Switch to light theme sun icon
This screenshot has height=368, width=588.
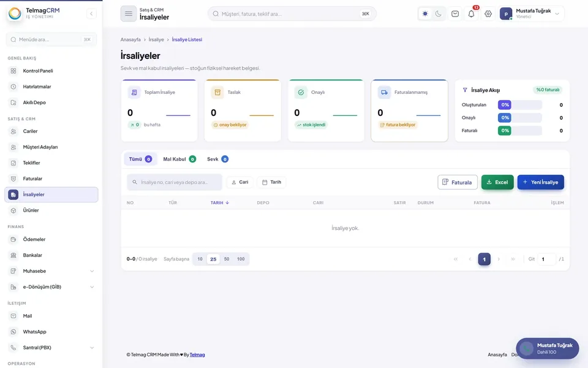click(425, 14)
